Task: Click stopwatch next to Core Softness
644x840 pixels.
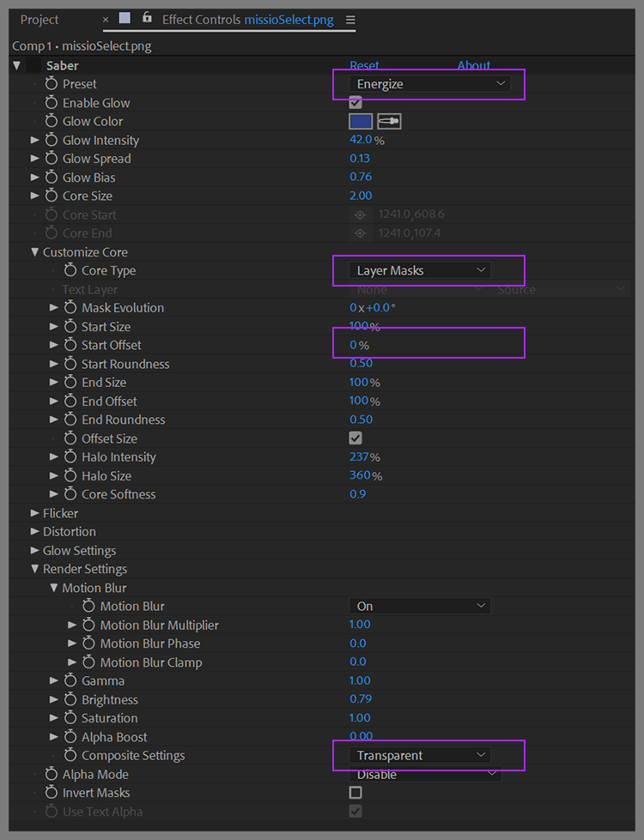Action: (x=70, y=494)
